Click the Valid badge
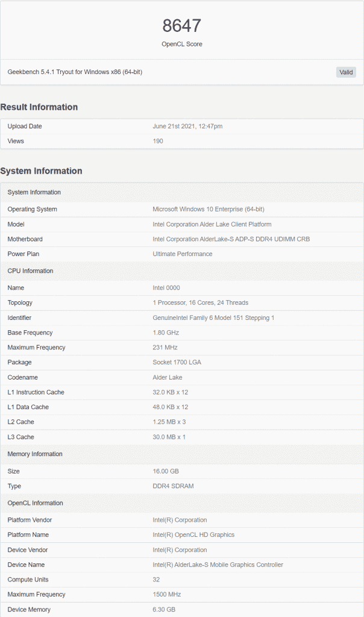Screen dimensions: 364x617 tap(346, 72)
